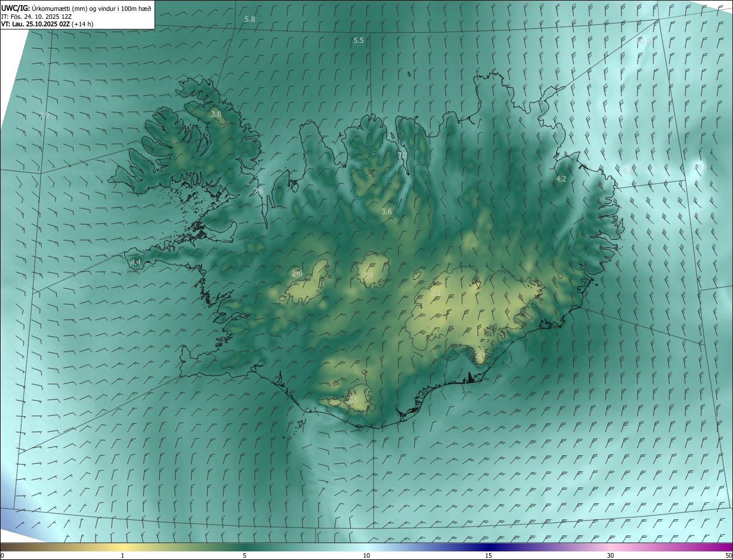Click the title text 'Úrkomumætti (mm) og vindur í 100m hæð'
Image resolution: width=733 pixels, height=560 pixels.
[x=92, y=8]
